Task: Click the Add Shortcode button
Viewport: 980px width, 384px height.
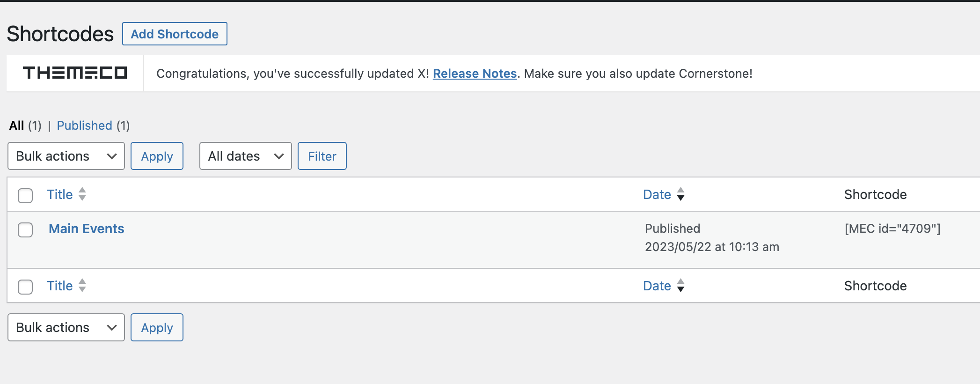Action: pyautogui.click(x=175, y=34)
